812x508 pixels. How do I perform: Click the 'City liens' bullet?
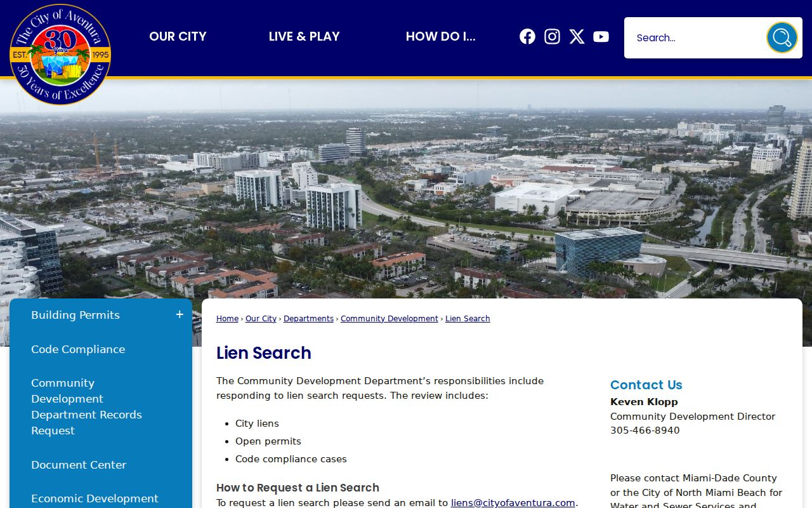(x=257, y=424)
